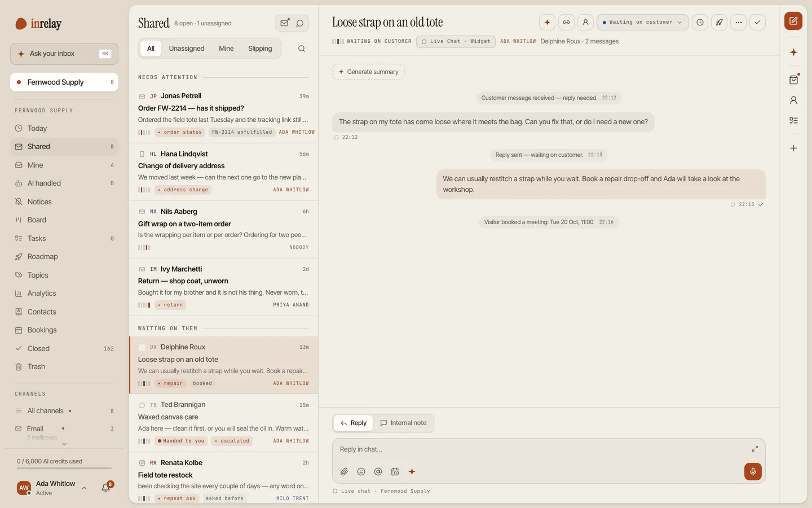Open Trash in the sidebar
The height and width of the screenshot is (508, 812).
click(64, 367)
